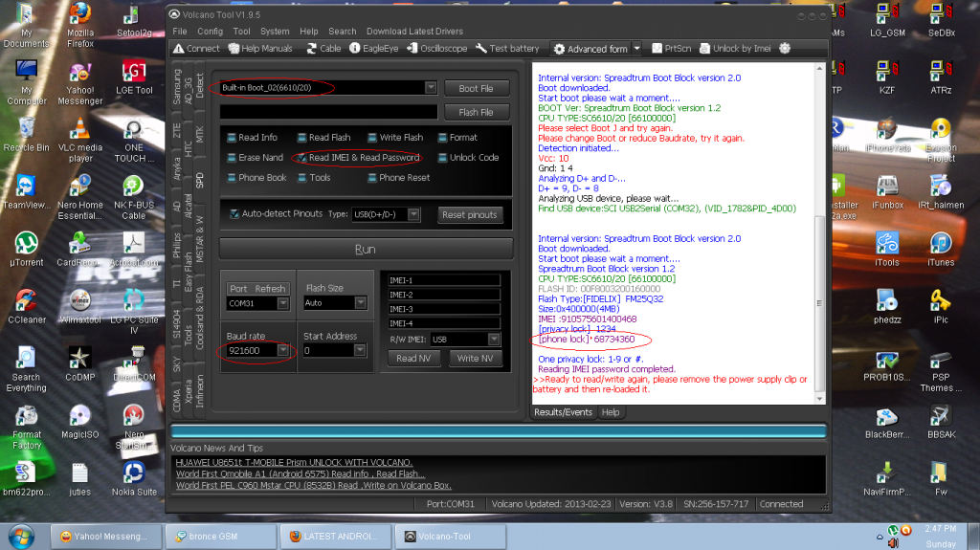Toggle the Erase Nand checkbox
The width and height of the screenshot is (980, 550).
point(232,158)
